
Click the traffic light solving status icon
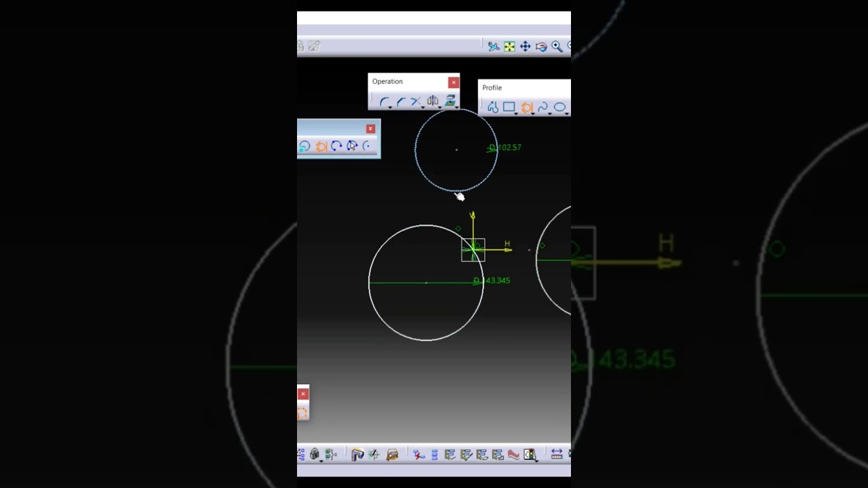[x=529, y=455]
